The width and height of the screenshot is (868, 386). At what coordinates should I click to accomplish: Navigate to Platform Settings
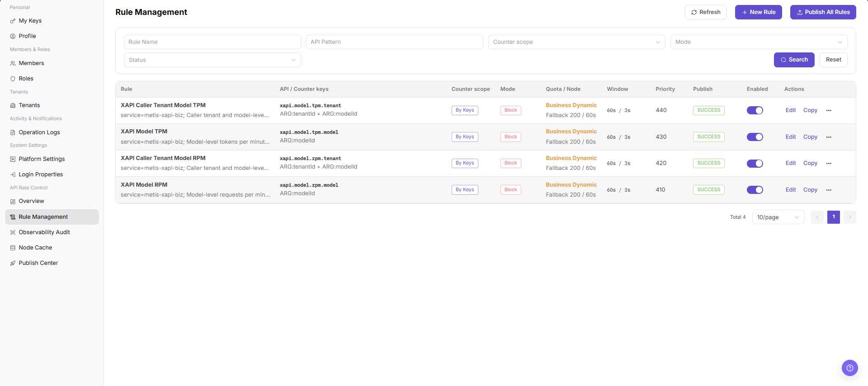(x=52, y=159)
